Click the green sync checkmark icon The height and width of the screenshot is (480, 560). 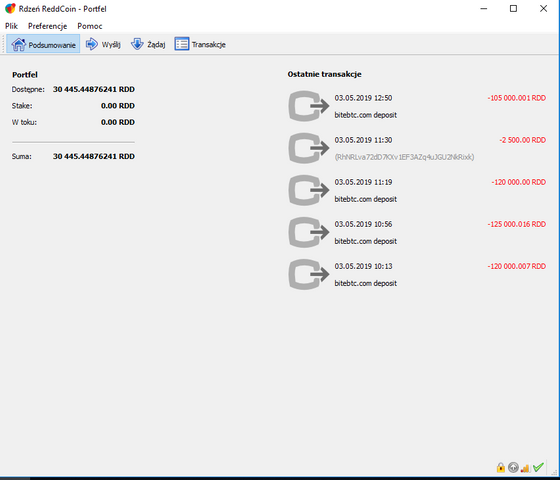point(538,467)
